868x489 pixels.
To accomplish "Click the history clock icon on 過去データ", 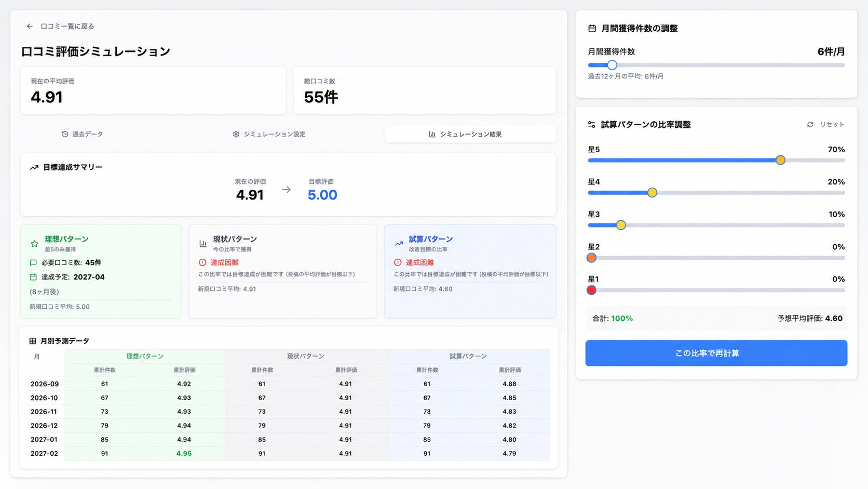I will [65, 134].
